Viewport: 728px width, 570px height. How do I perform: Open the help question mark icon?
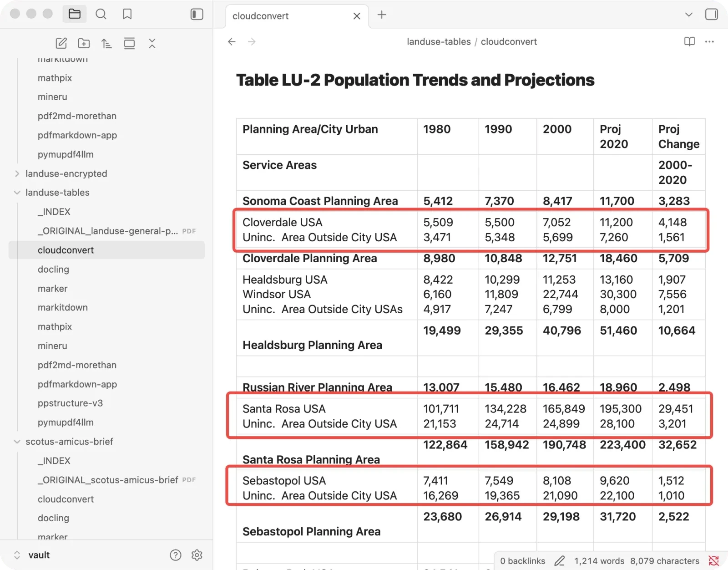point(176,555)
